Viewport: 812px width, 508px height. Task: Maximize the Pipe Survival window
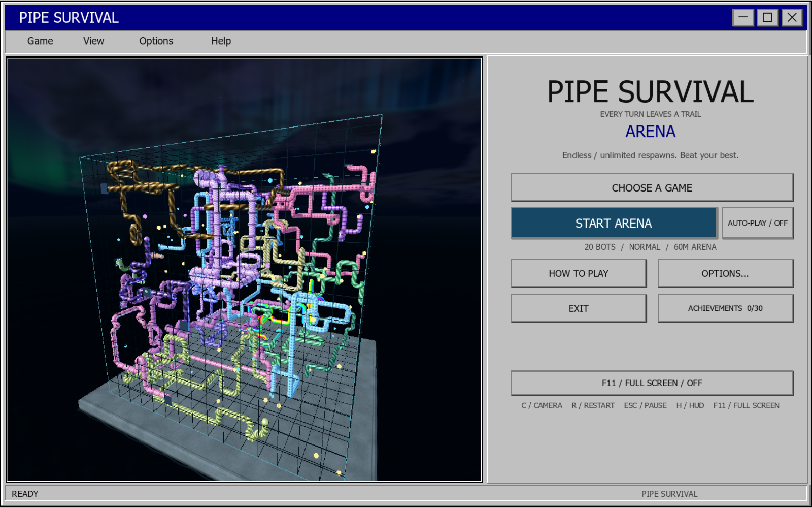coord(768,18)
